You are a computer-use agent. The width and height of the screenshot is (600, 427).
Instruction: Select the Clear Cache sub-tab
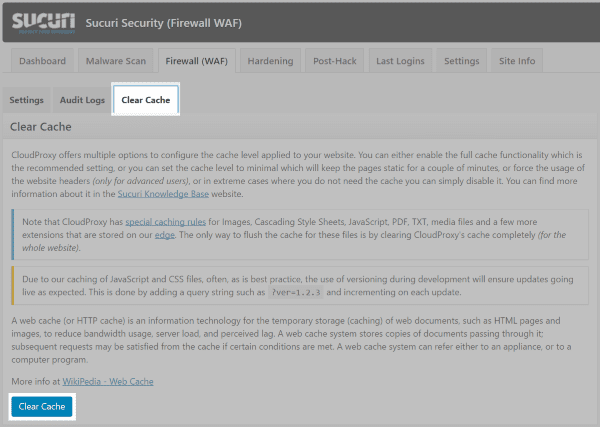click(x=146, y=99)
